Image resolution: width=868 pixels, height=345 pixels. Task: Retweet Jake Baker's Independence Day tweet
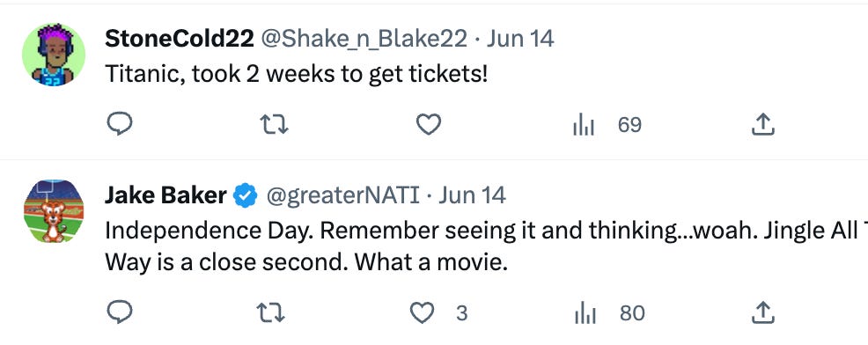point(272,313)
